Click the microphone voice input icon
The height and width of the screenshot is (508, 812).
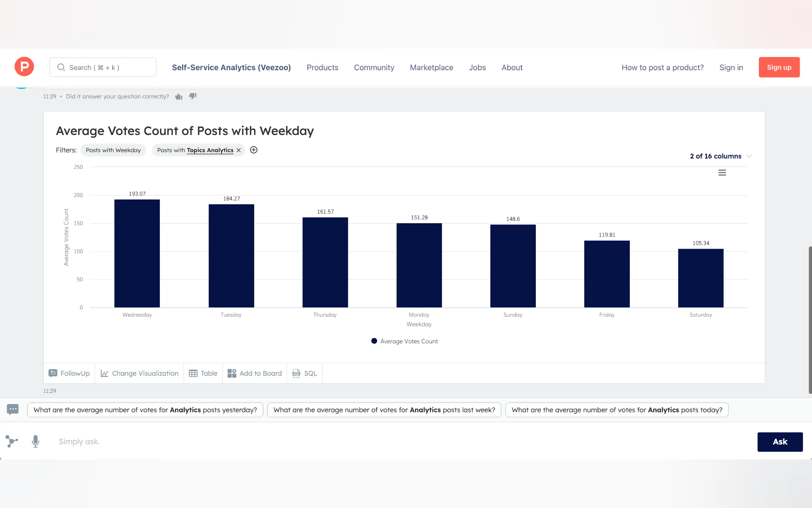pos(35,441)
